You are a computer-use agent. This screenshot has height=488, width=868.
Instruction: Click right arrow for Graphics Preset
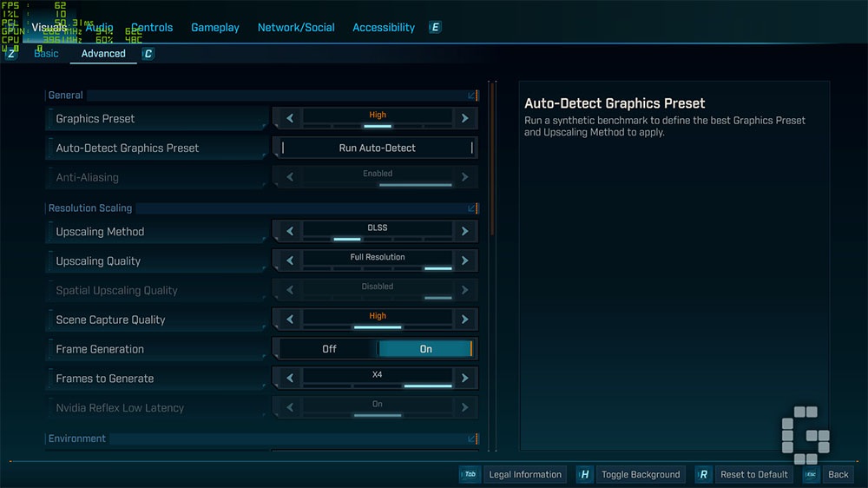pos(465,118)
